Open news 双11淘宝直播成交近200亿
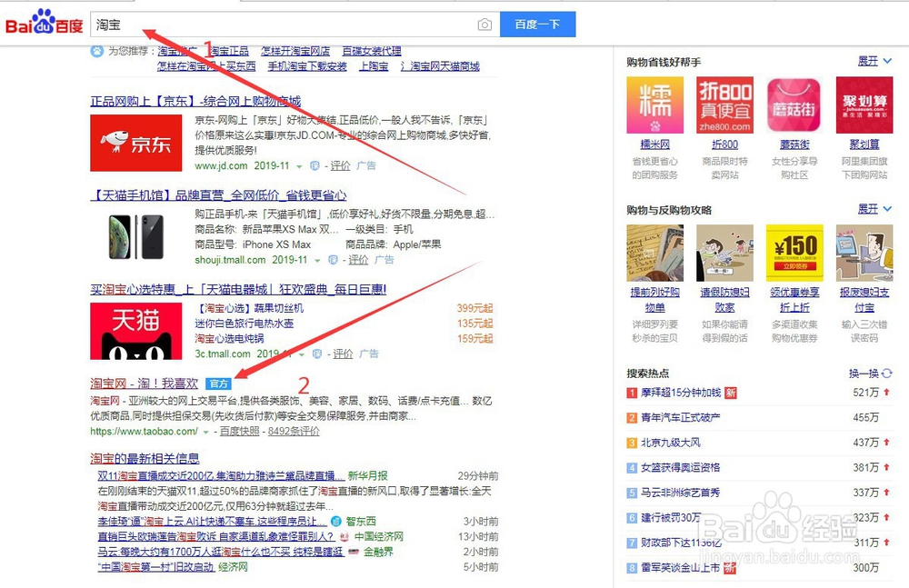The image size is (909, 588). click(x=221, y=476)
